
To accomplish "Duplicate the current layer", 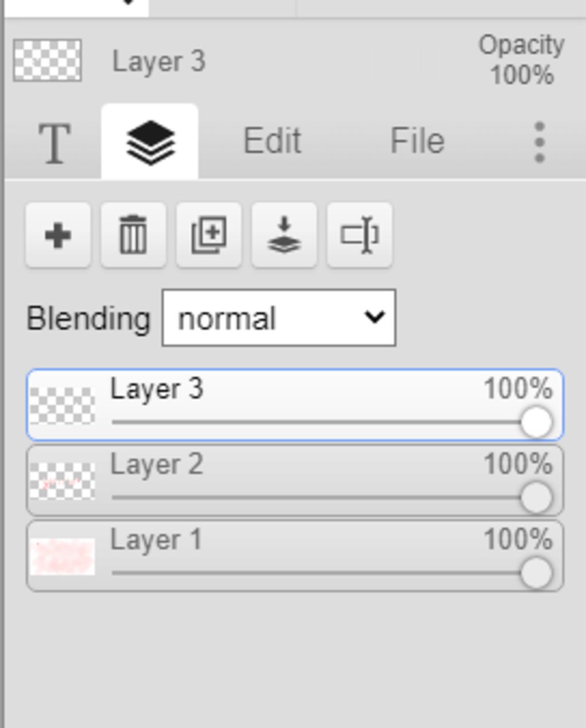I will click(x=209, y=235).
